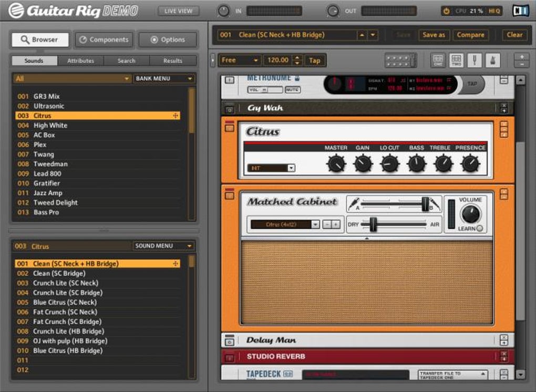Open the virtual rig kontrol icon
Screen dimensions: 536x392
tap(400, 60)
